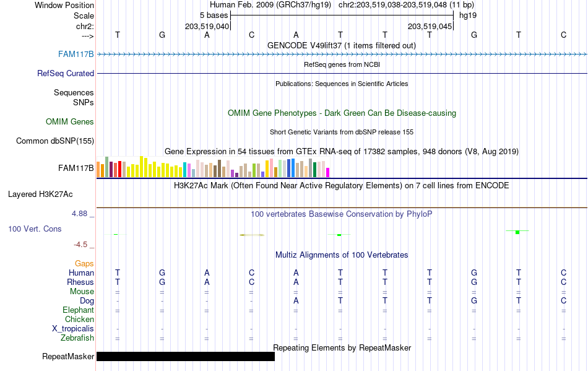Click the 203,519,040 position marker
588x371 pixels.
[207, 27]
